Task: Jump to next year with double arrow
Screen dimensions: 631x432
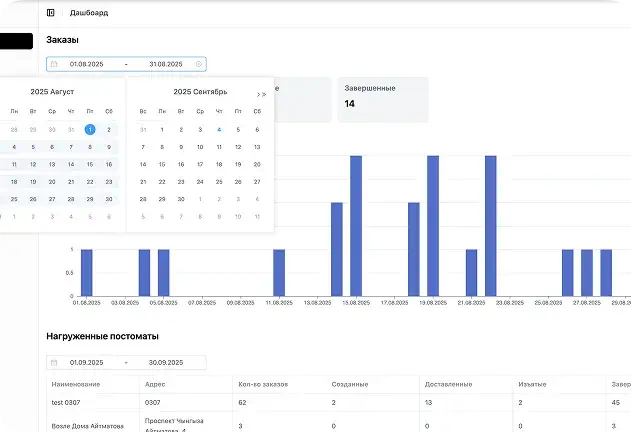Action: [265, 93]
